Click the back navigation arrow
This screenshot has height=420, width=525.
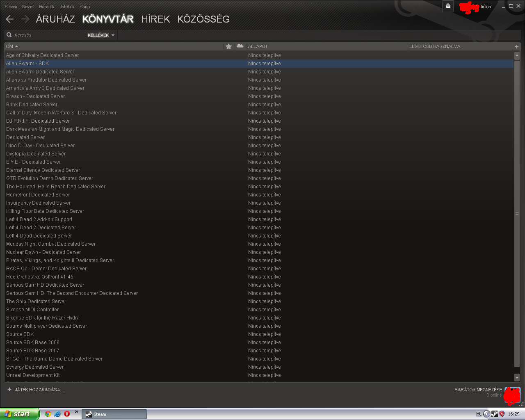tap(10, 19)
